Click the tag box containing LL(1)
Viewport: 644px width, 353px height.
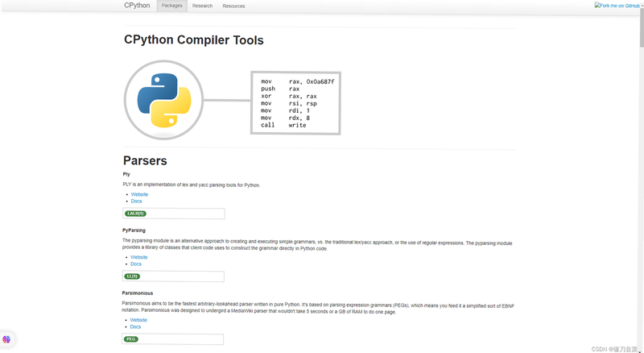(x=173, y=276)
